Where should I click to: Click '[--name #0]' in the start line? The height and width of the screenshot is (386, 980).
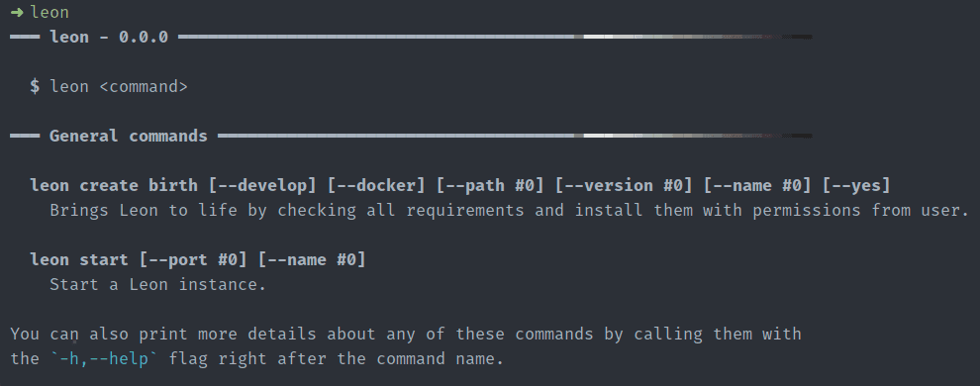point(312,259)
